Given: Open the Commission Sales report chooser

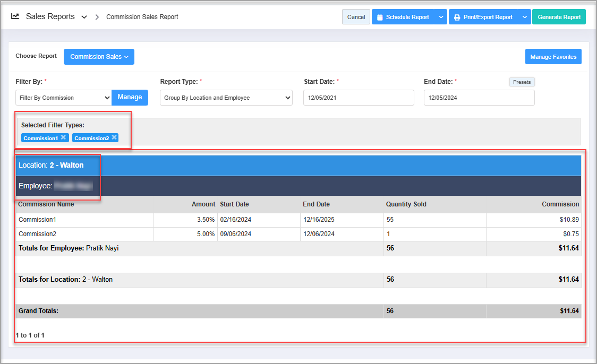Looking at the screenshot, I should tap(99, 57).
